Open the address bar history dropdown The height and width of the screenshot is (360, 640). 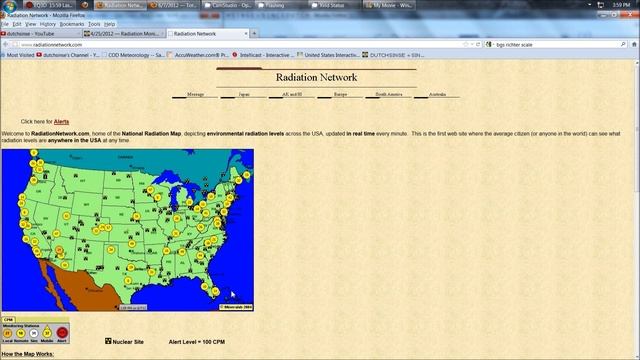472,44
